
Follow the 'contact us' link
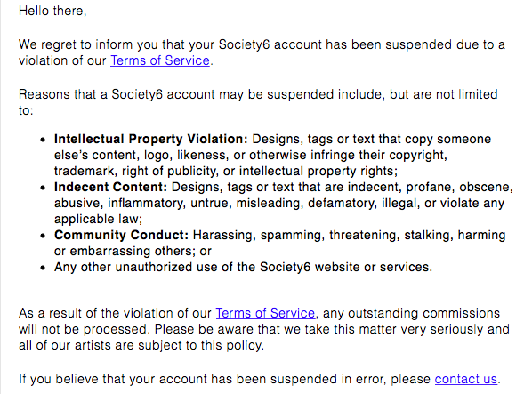point(466,379)
